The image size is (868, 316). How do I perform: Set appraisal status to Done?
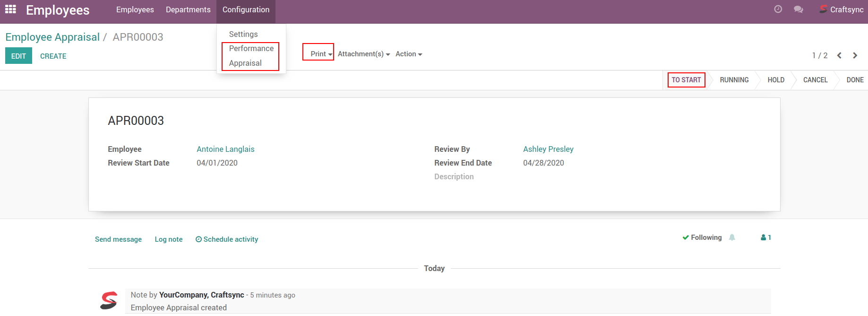pos(855,80)
